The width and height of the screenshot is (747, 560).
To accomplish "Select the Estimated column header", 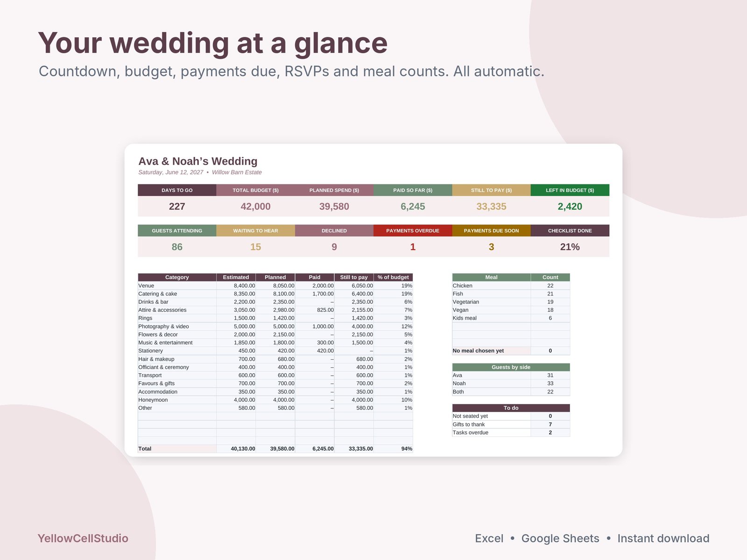I will pyautogui.click(x=236, y=277).
